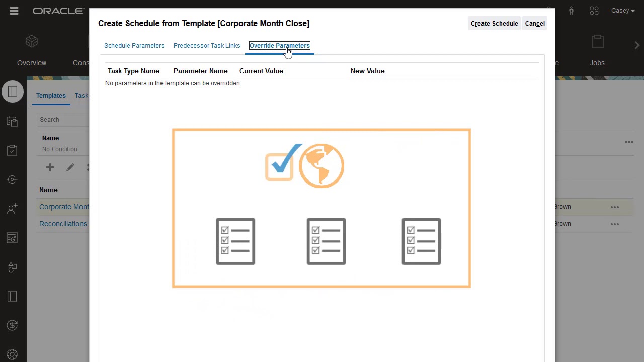
Task: Open the dollar currency sidebar icon
Action: (13, 325)
